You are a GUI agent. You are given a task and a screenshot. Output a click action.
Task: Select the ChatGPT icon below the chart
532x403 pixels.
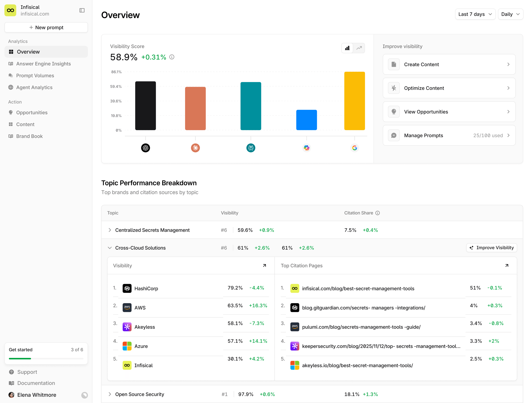click(x=145, y=148)
